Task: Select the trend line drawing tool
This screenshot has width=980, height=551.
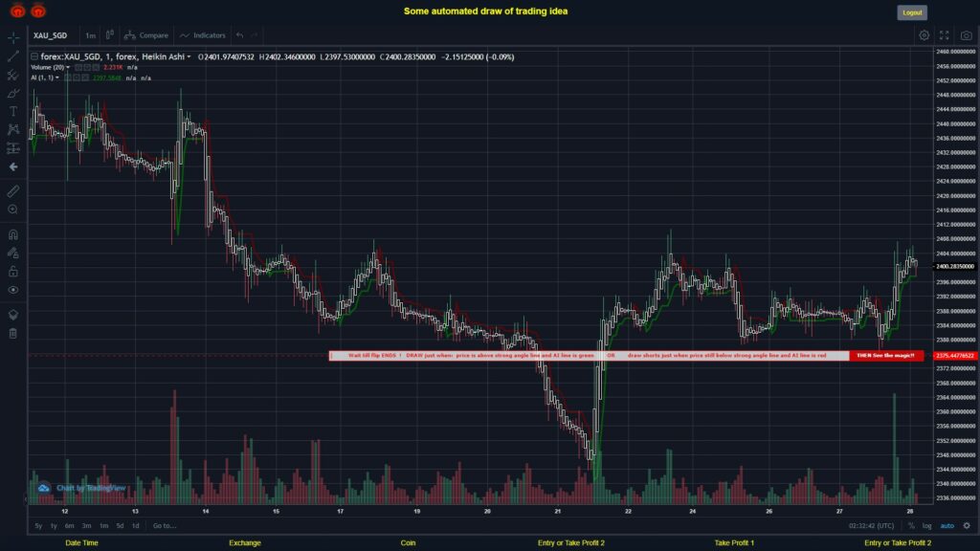Action: pyautogui.click(x=13, y=56)
